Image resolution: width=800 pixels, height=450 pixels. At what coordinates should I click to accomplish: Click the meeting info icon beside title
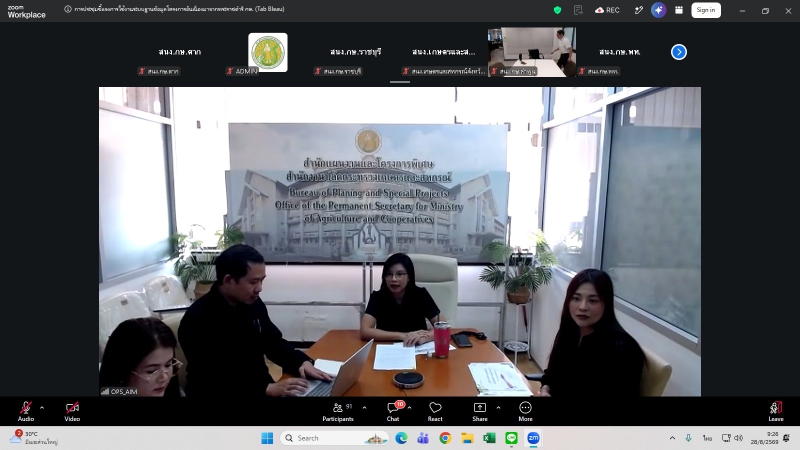[x=68, y=9]
